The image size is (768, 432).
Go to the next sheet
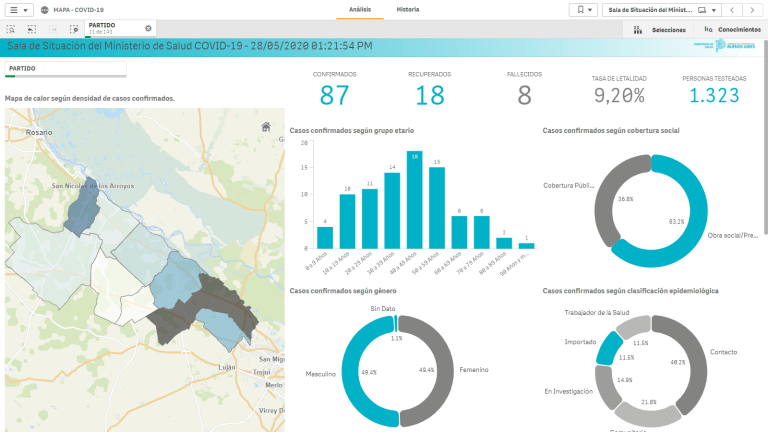point(752,9)
